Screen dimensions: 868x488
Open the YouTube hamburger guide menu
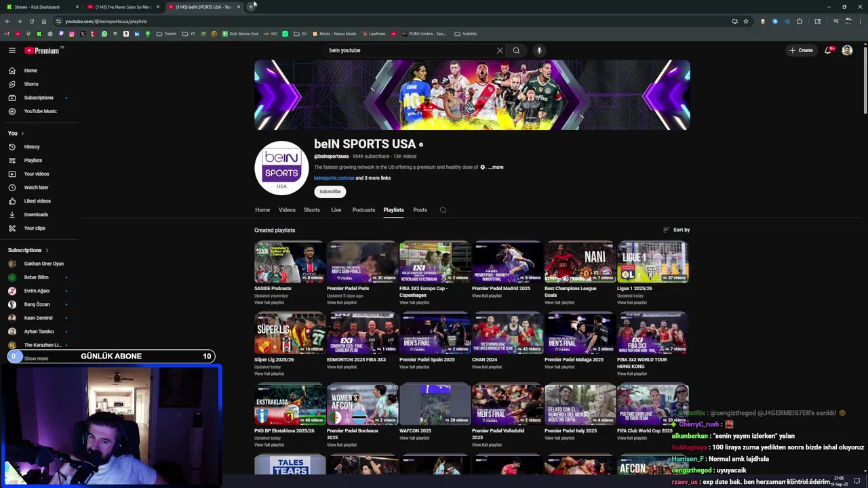pyautogui.click(x=12, y=50)
